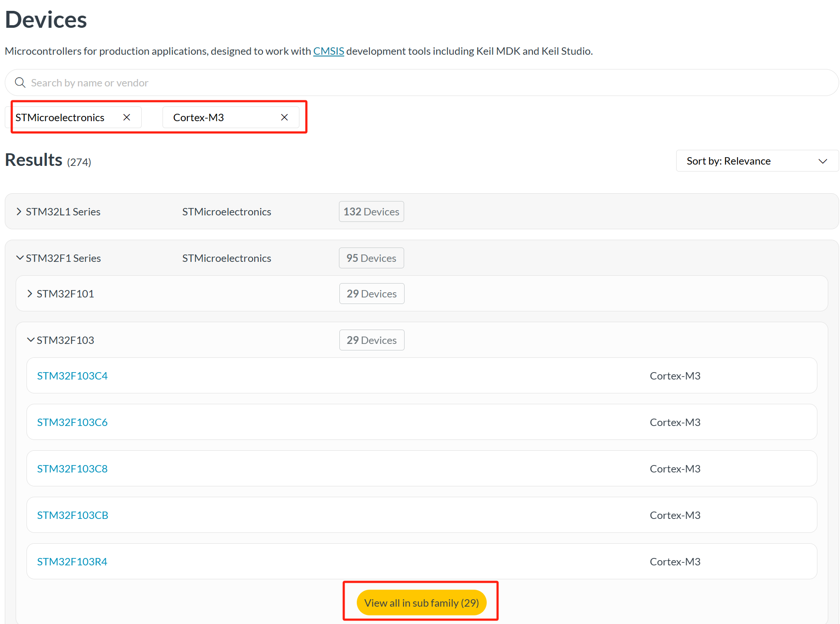Click STM32F103's 29 Devices badge
The height and width of the screenshot is (624, 840).
(372, 340)
